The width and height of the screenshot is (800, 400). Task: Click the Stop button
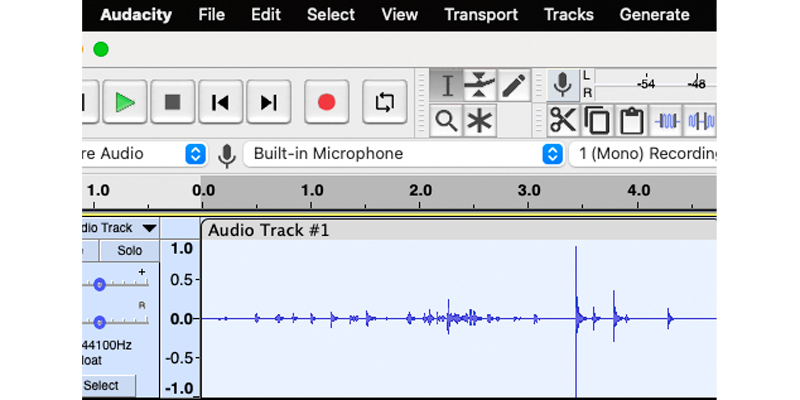(173, 102)
